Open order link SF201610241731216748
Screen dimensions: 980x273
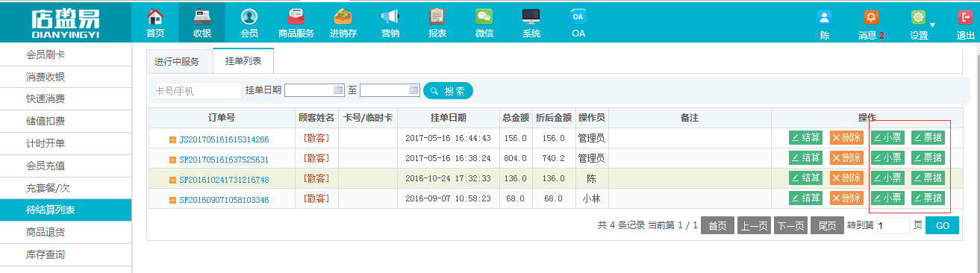click(224, 180)
